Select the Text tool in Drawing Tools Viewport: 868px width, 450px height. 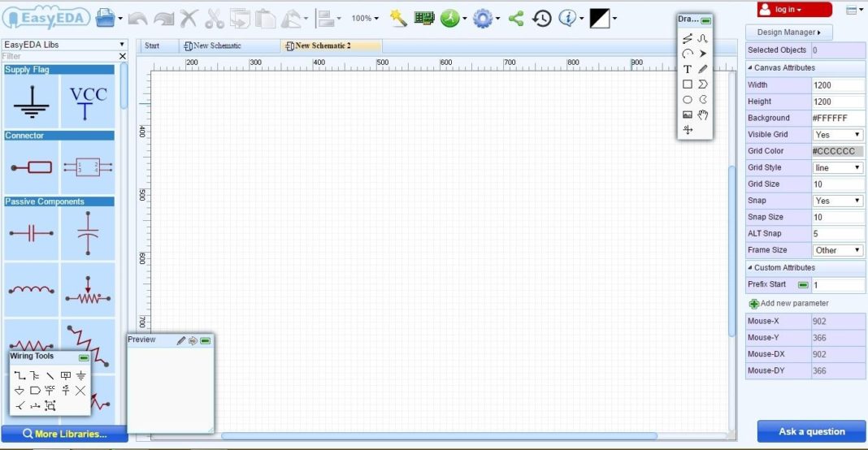tap(688, 69)
